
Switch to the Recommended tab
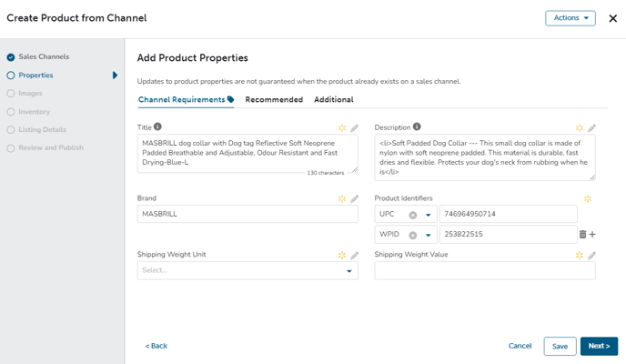(274, 99)
